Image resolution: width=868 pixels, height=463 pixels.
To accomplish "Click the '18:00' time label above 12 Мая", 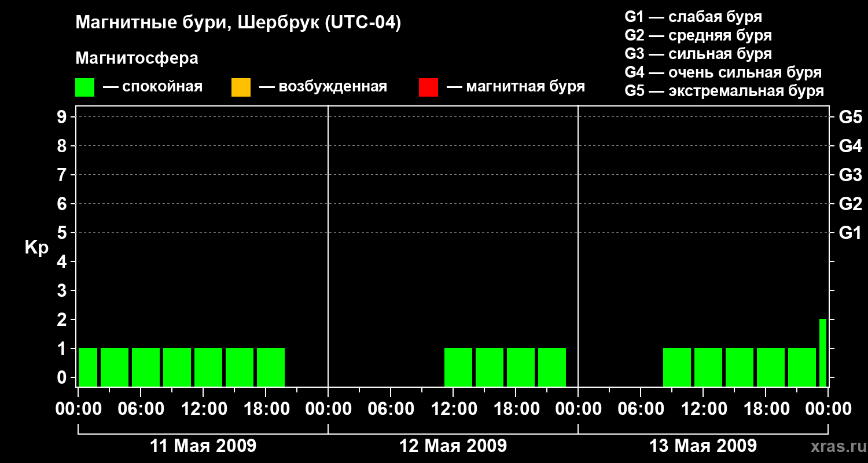I will point(516,409).
